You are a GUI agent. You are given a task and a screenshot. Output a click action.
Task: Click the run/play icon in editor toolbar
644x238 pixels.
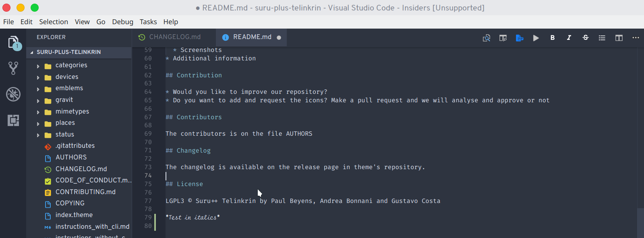coord(536,37)
